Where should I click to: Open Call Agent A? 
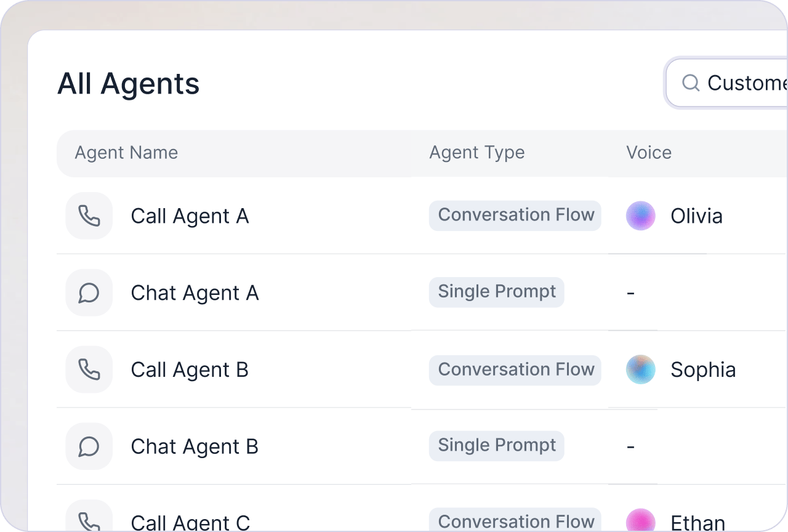pos(190,216)
